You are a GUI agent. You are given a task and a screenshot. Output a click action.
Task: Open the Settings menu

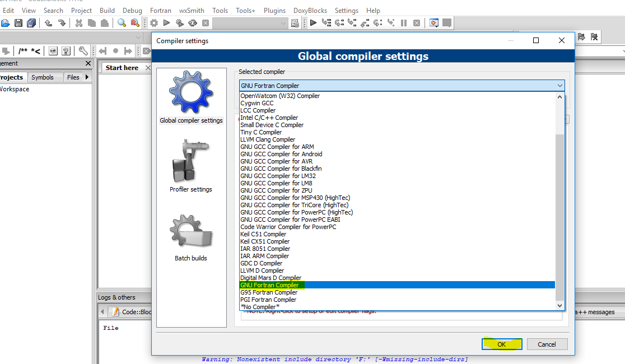346,11
